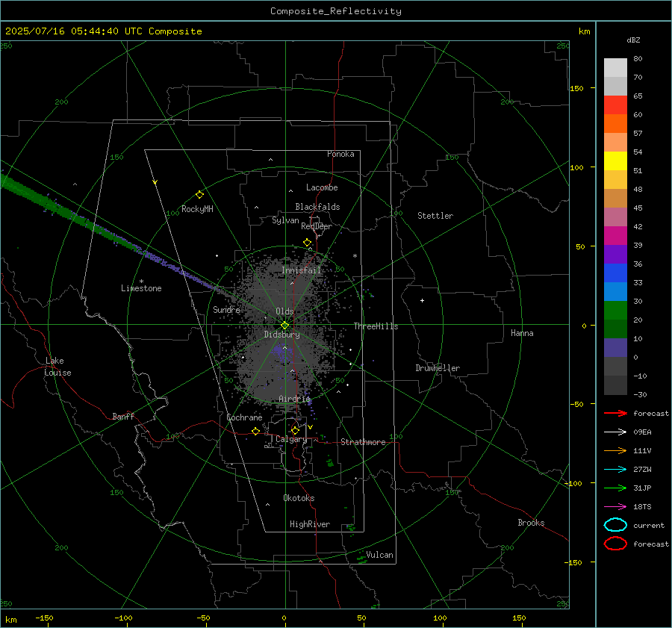This screenshot has width=672, height=628.
Task: Click the yellow diamond marker above RedDeer
Action: pyautogui.click(x=308, y=243)
